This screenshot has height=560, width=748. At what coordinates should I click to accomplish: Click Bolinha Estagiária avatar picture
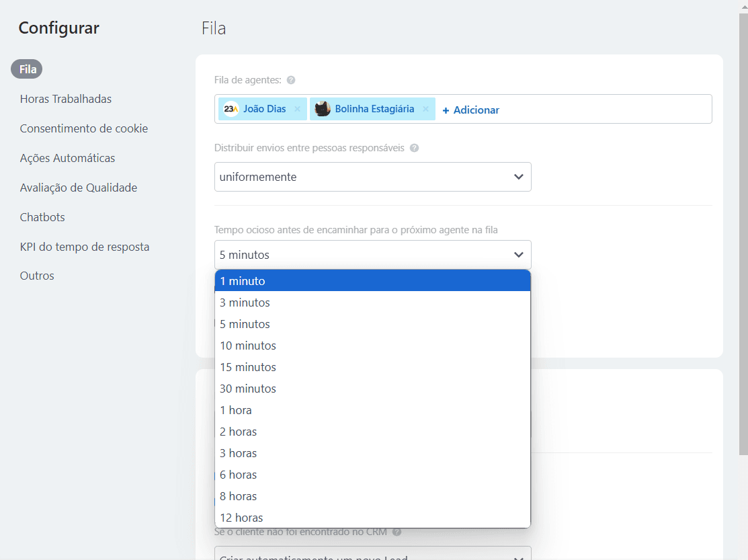tap(323, 109)
